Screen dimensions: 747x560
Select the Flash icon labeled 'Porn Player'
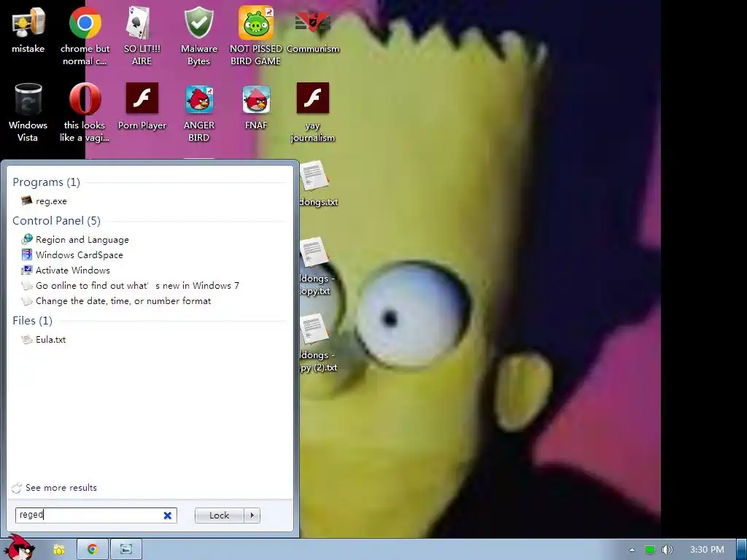pyautogui.click(x=142, y=106)
